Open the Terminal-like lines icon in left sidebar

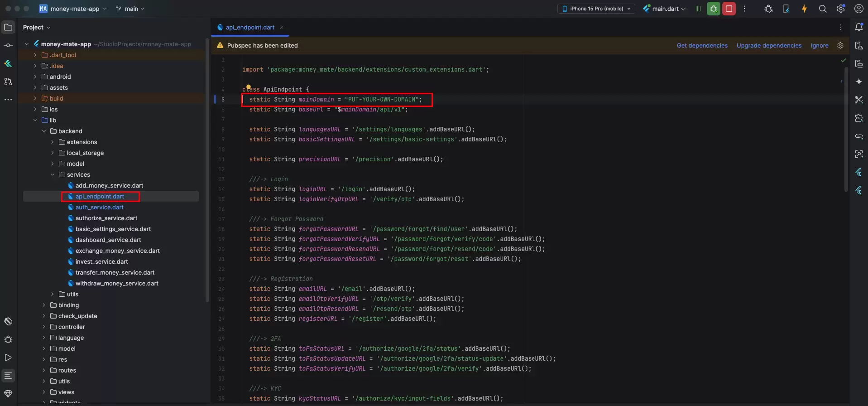(8, 376)
